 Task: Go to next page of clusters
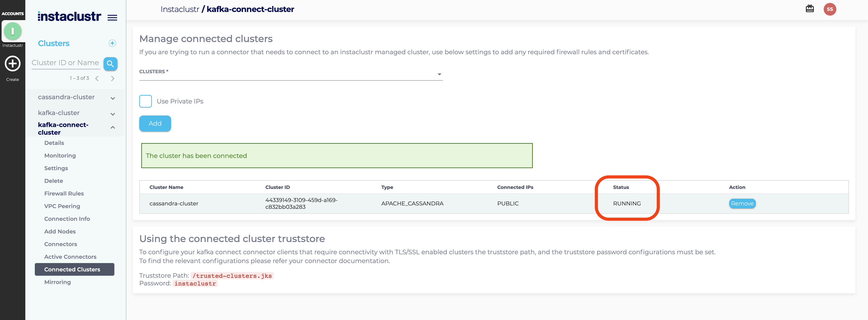point(113,78)
